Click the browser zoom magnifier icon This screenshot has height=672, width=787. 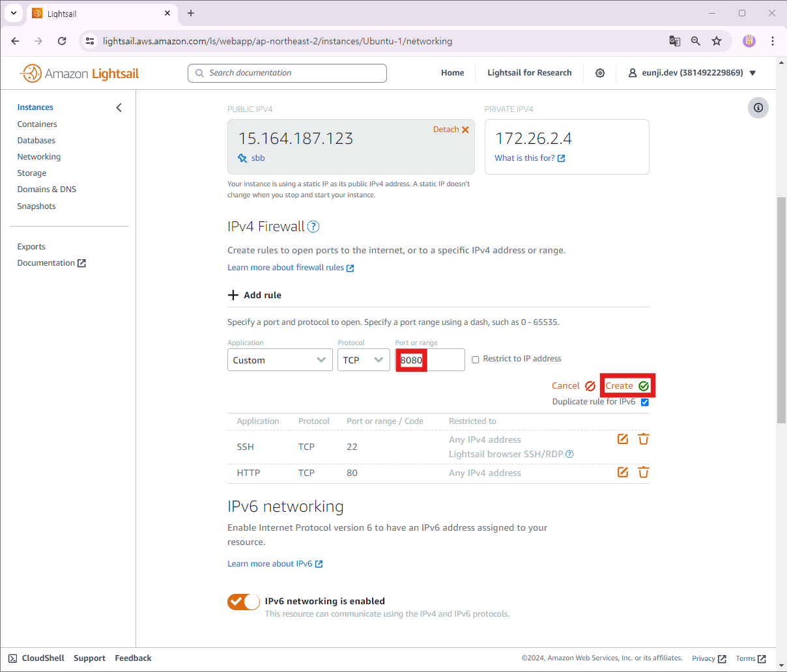tap(696, 41)
